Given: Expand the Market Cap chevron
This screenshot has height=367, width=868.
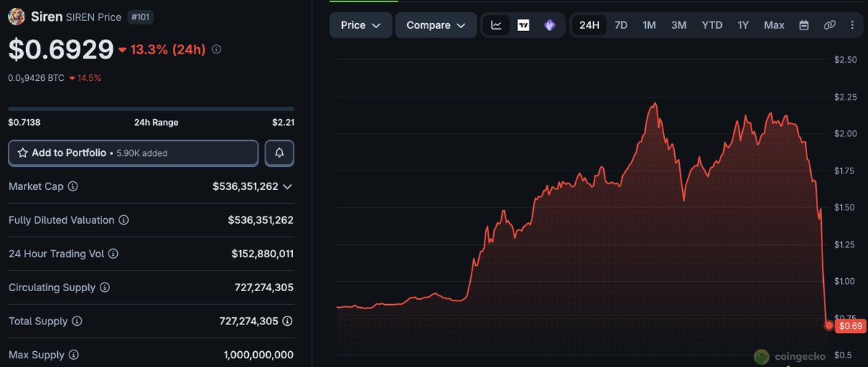Looking at the screenshot, I should pos(287,186).
